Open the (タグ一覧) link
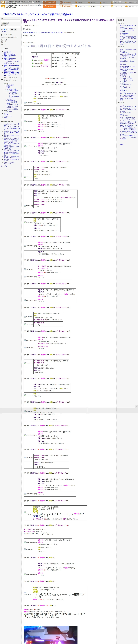This screenshot has width=138, height=644. [x=4, y=31]
